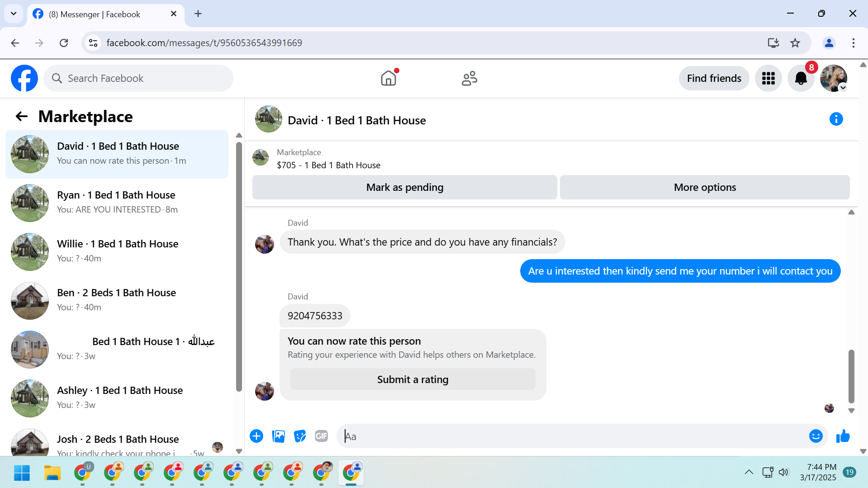The image size is (868, 488).
Task: Open the notification center badge showing 19
Action: (x=849, y=472)
